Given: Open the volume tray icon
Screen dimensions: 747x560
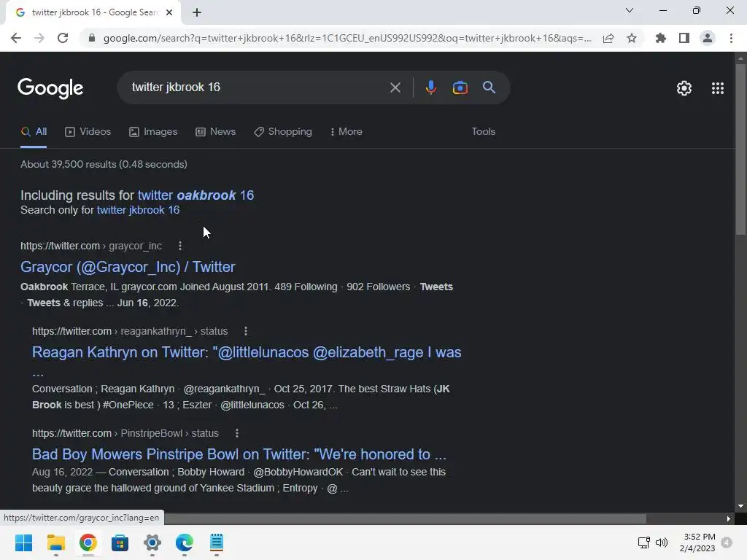Looking at the screenshot, I should [x=661, y=542].
